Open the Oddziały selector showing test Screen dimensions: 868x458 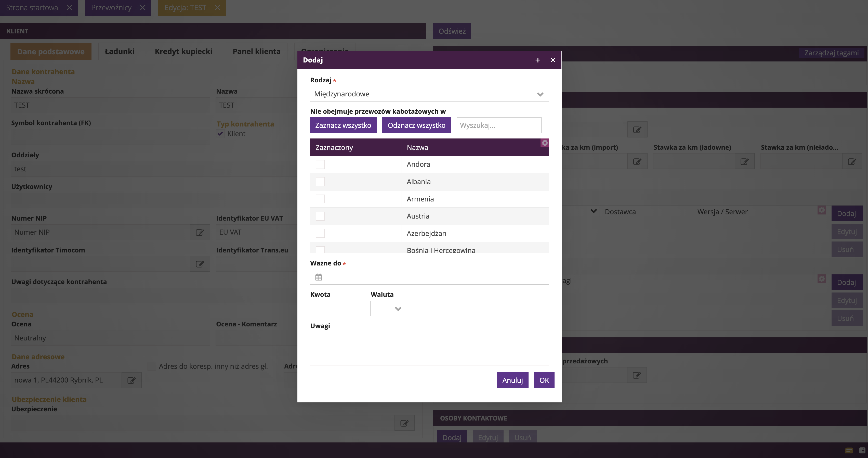coord(153,169)
